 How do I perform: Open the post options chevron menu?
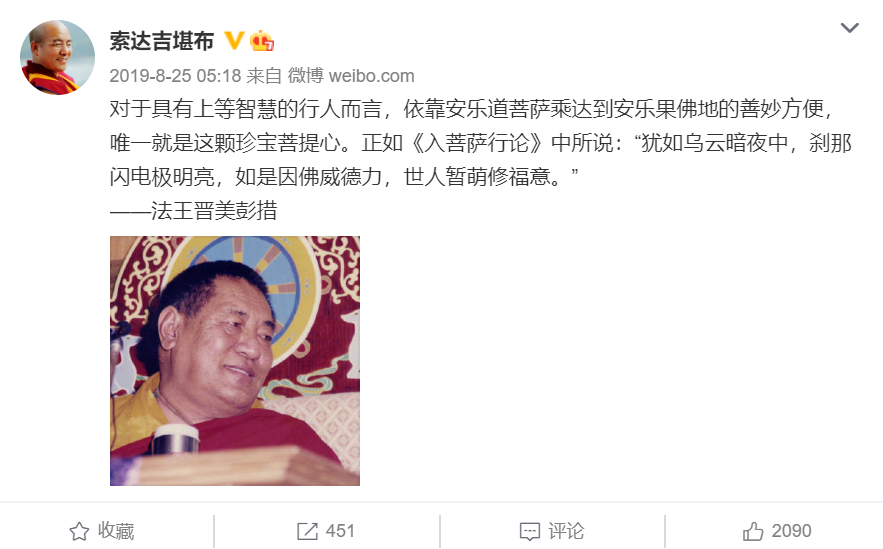(849, 28)
